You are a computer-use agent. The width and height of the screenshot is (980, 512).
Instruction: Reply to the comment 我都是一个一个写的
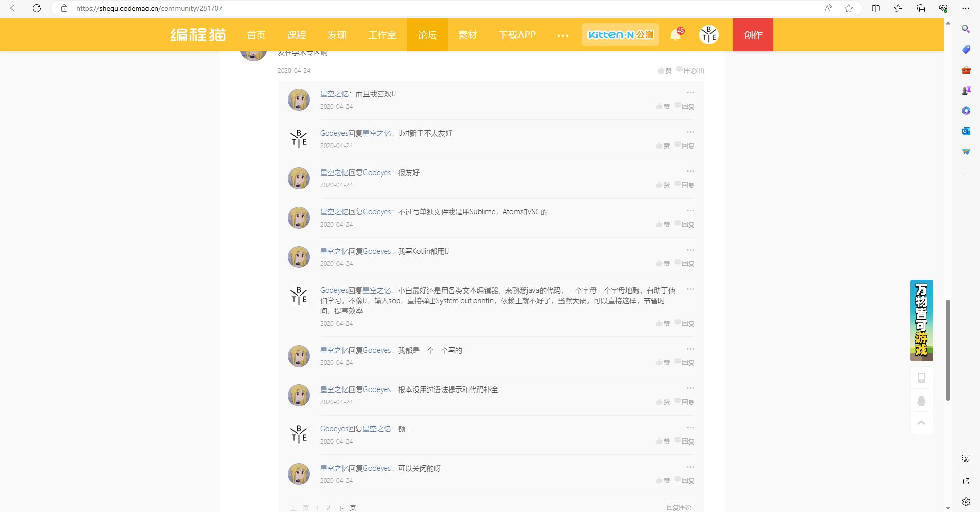click(684, 362)
